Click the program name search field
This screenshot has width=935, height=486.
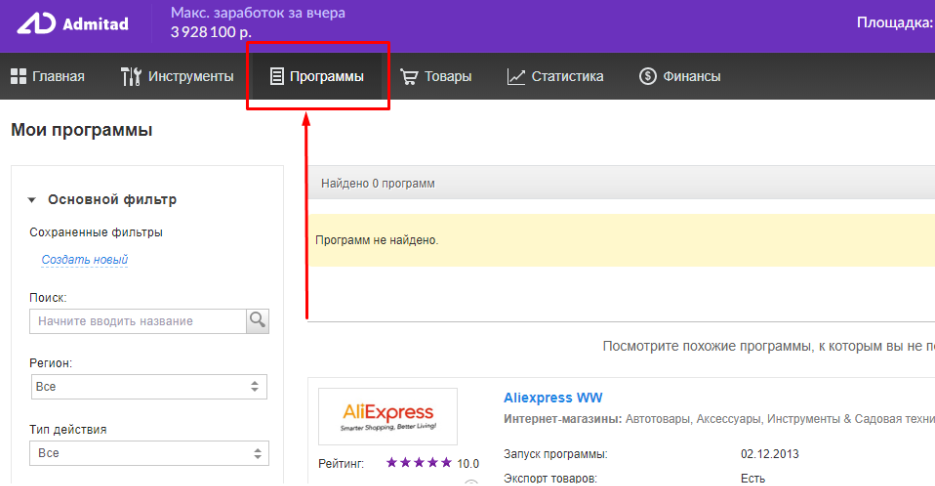137,321
